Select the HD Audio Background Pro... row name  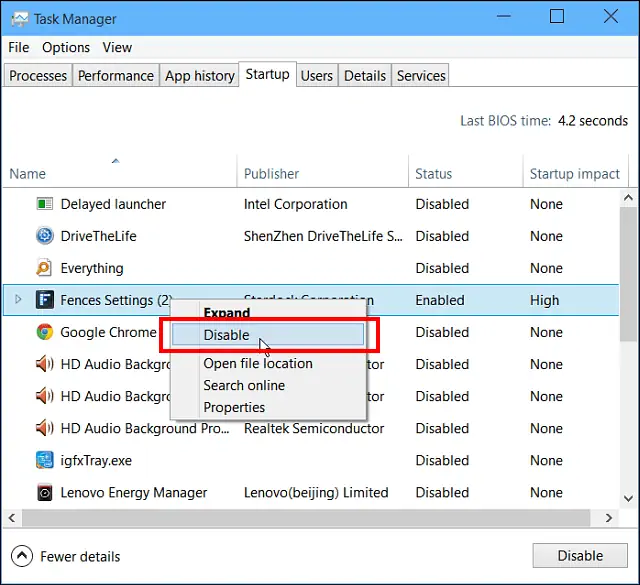(145, 428)
